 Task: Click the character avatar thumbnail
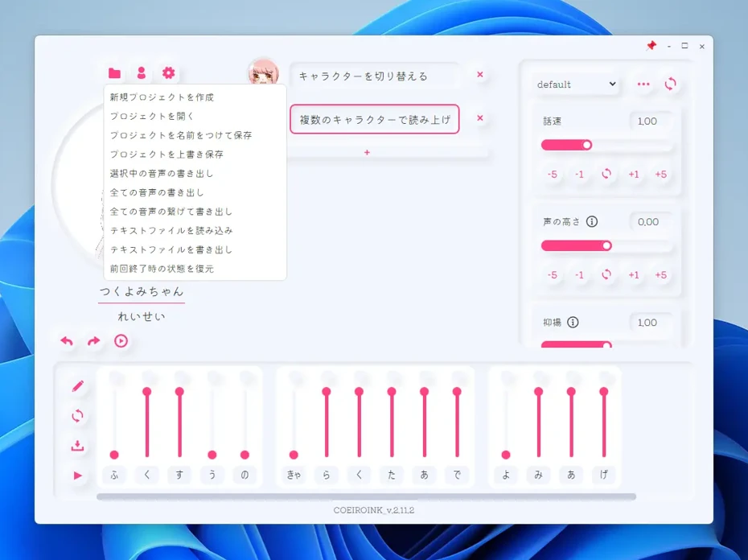(263, 73)
